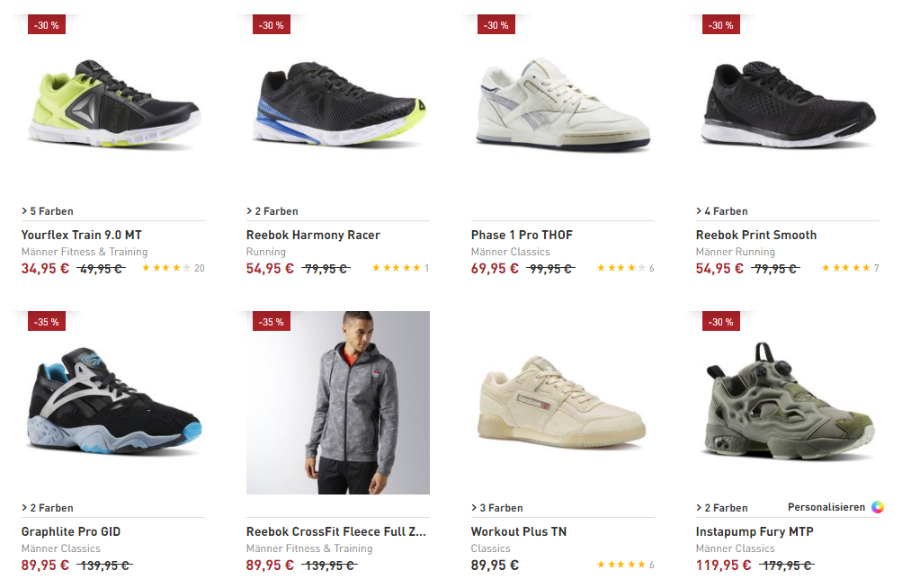View the grey CrossFit Fleece jacket photo
This screenshot has height=588, width=911.
(338, 403)
